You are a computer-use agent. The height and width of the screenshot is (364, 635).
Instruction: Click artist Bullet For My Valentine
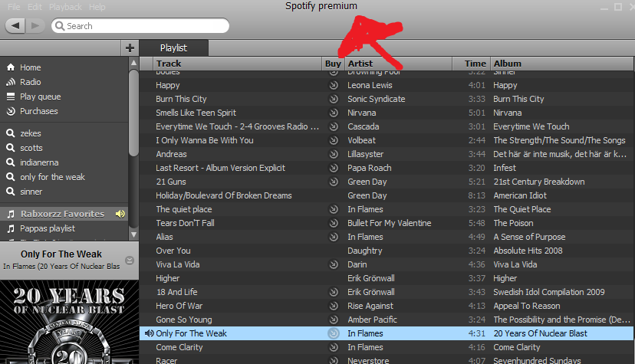point(389,223)
